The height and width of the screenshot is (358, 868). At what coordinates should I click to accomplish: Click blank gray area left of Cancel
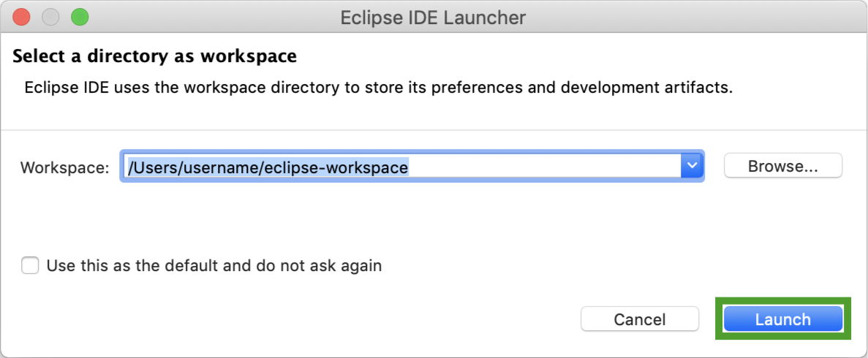click(x=293, y=319)
